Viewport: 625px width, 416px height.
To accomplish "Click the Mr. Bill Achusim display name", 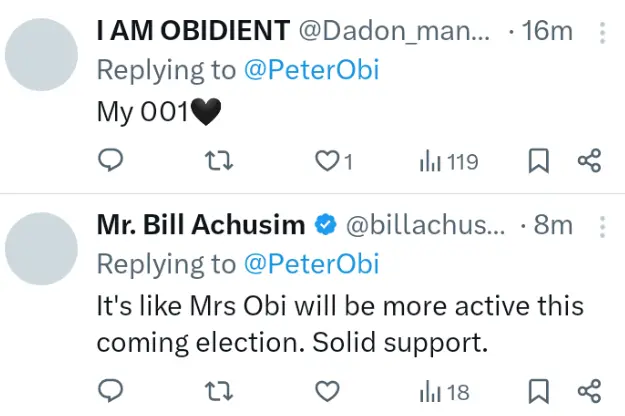I will [x=201, y=225].
